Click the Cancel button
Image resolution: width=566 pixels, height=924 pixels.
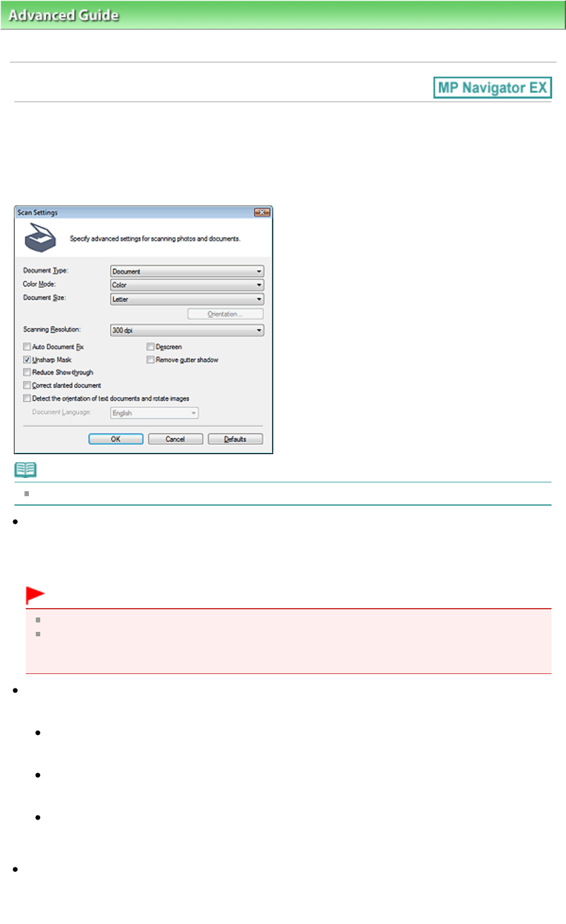coord(175,439)
